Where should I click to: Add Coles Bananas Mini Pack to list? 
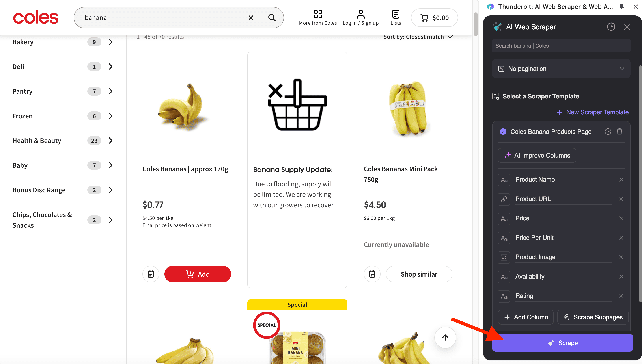372,274
